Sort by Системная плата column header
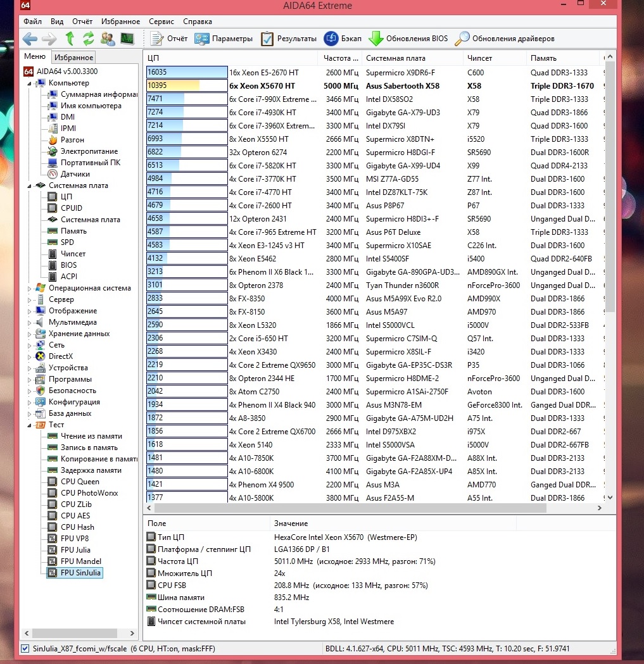Image resolution: width=644 pixels, height=664 pixels. click(x=412, y=58)
